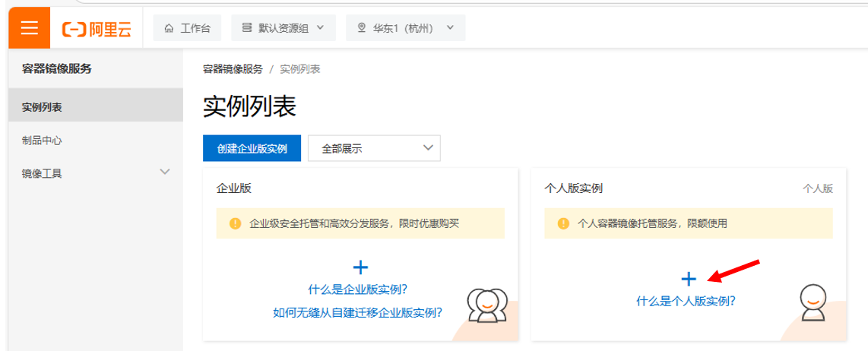Open the 华东1（杭州） region dropdown
The height and width of the screenshot is (351, 868).
click(406, 28)
